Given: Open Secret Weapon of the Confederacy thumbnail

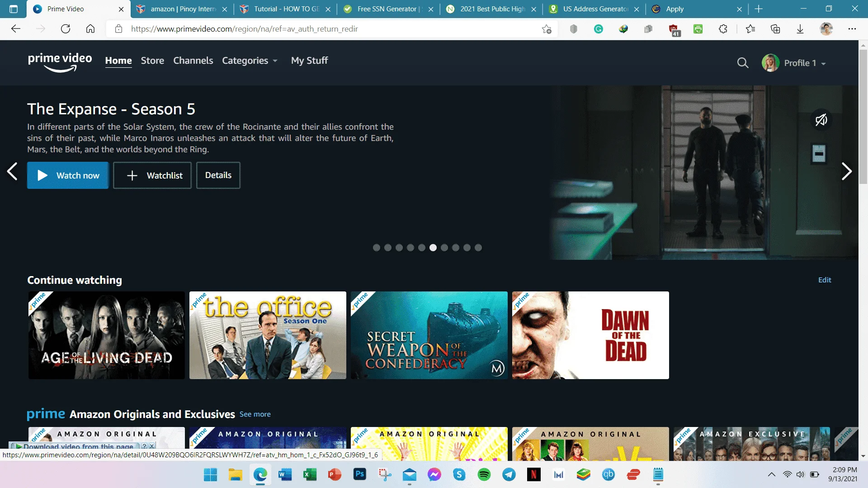Looking at the screenshot, I should pyautogui.click(x=429, y=335).
